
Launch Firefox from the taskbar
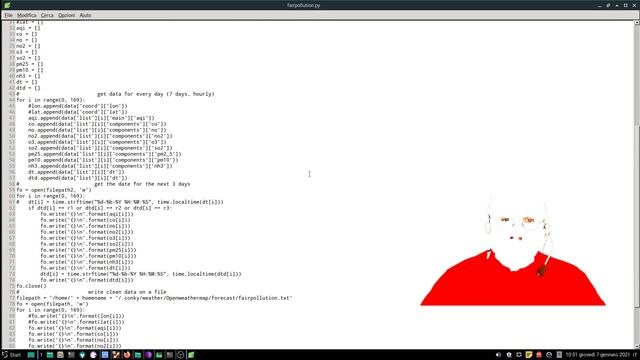127,355
